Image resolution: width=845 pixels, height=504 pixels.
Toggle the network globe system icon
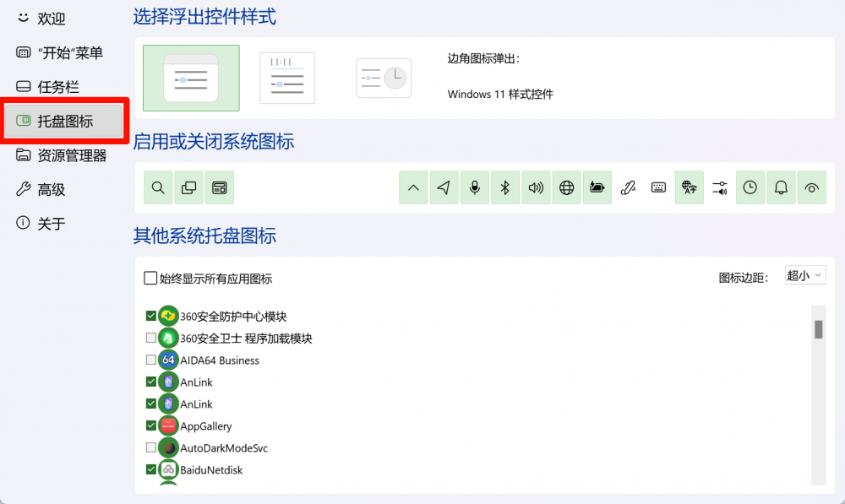tap(566, 188)
